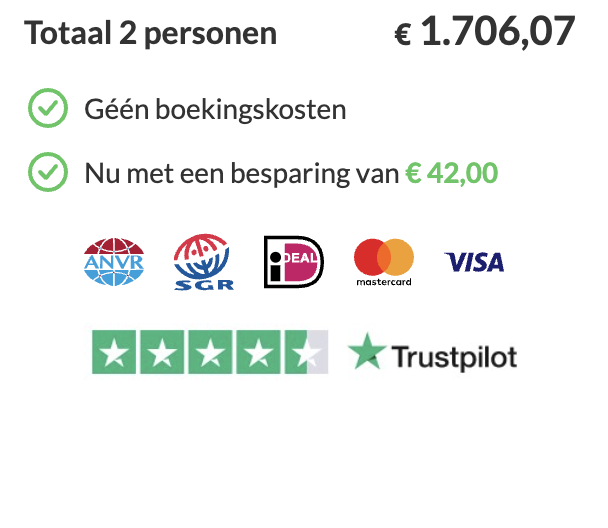The height and width of the screenshot is (528, 608).
Task: Select the VISA payment logo
Action: 474,262
